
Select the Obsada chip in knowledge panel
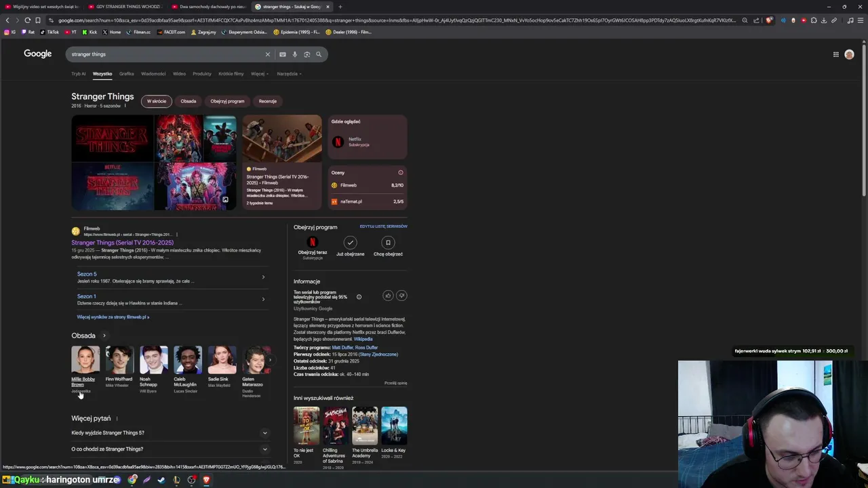tap(189, 101)
